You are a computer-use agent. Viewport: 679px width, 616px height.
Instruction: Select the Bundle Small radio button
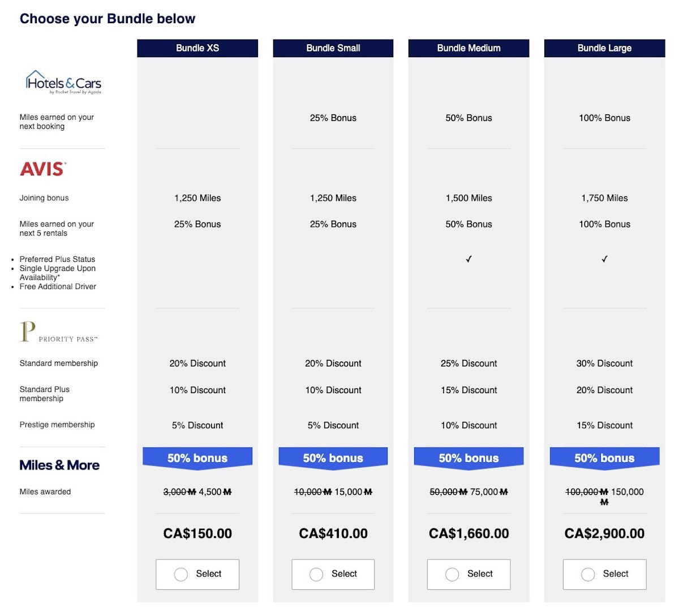pyautogui.click(x=317, y=574)
